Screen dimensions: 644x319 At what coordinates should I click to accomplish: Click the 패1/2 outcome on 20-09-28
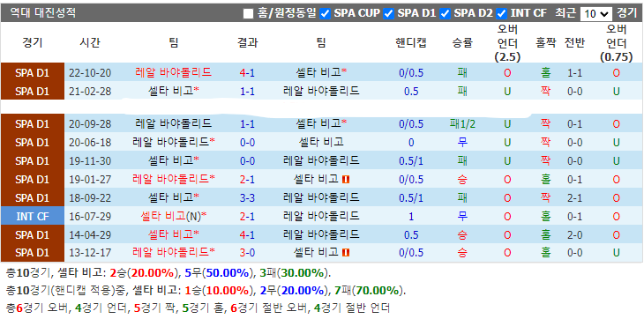coord(462,123)
